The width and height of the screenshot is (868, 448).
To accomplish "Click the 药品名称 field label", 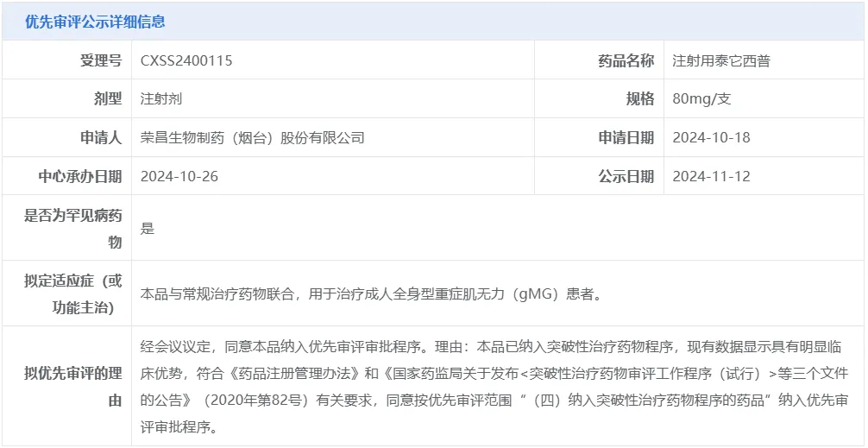I will click(x=626, y=60).
